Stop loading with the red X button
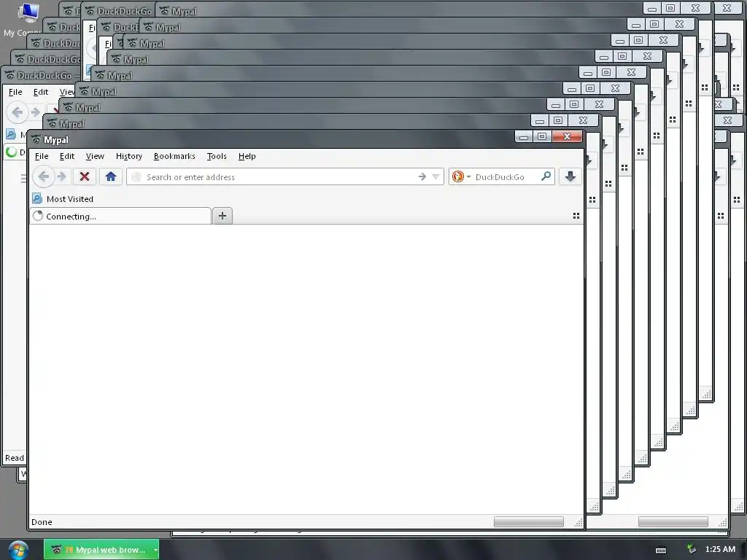Screen dimensions: 747x560 (x=85, y=176)
